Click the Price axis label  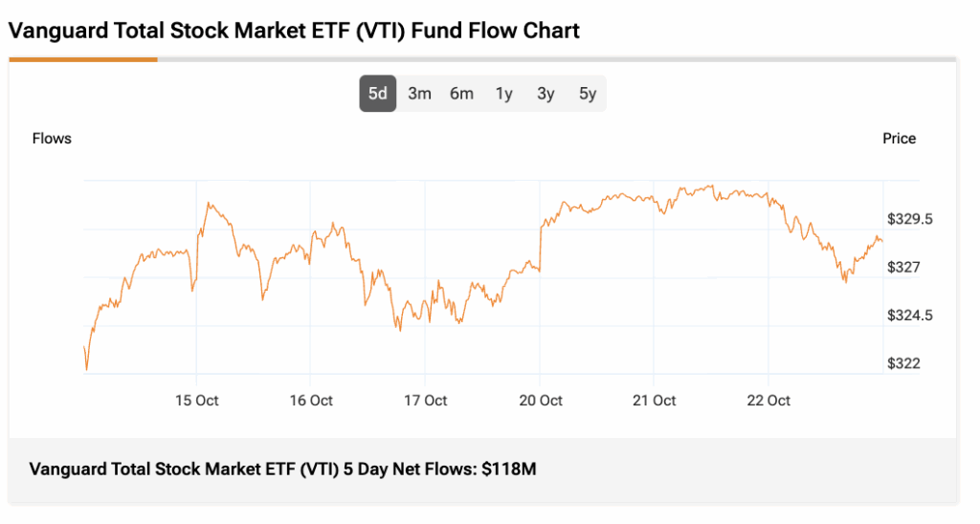point(899,139)
